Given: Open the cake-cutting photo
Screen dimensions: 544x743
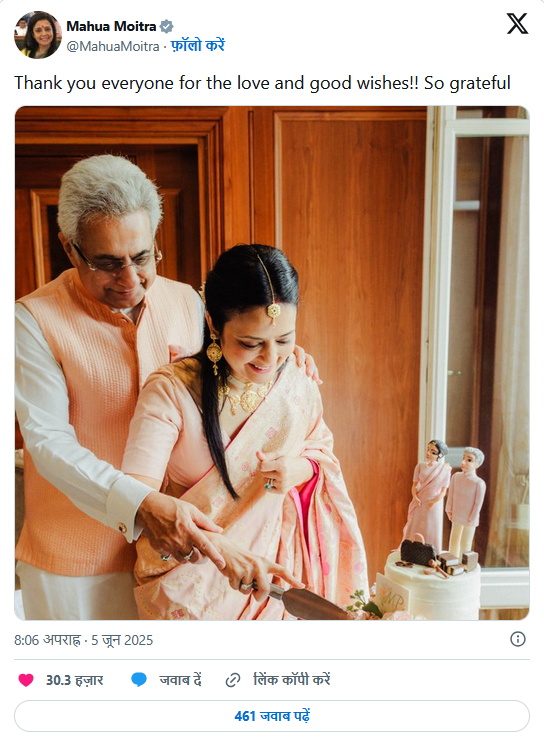Looking at the screenshot, I should click(x=272, y=363).
